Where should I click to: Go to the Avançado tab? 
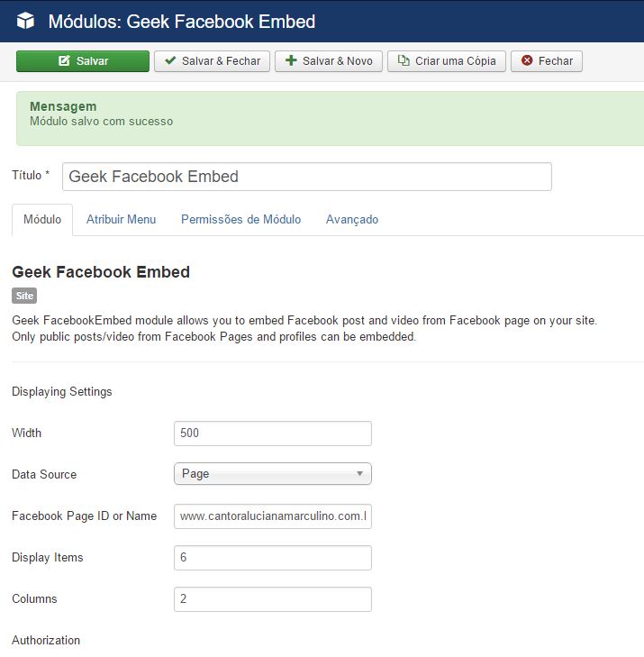click(x=352, y=220)
